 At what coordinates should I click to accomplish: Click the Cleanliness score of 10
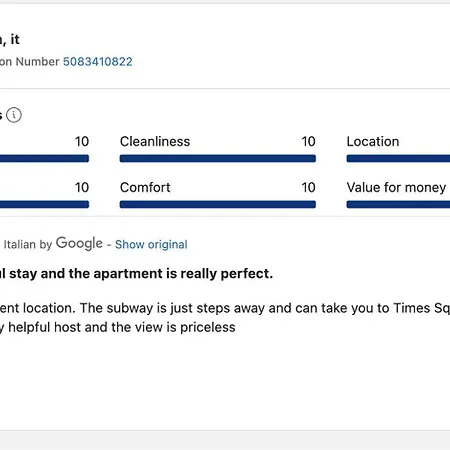(x=308, y=142)
